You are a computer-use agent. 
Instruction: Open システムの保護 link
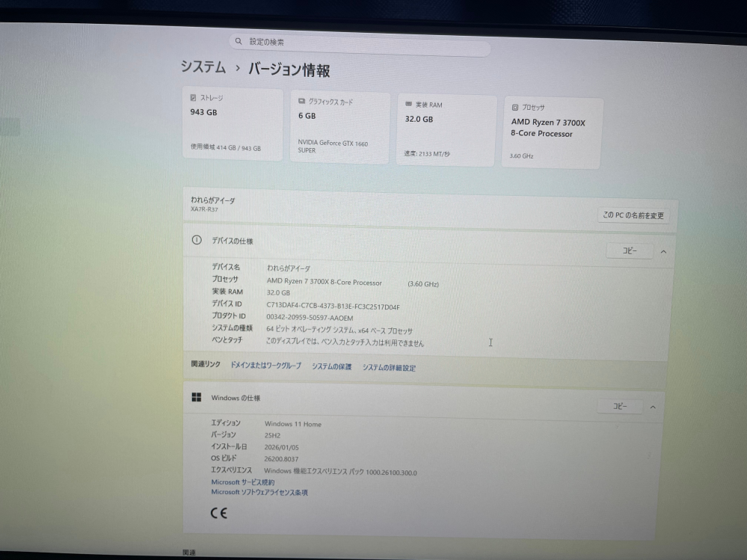click(x=331, y=366)
